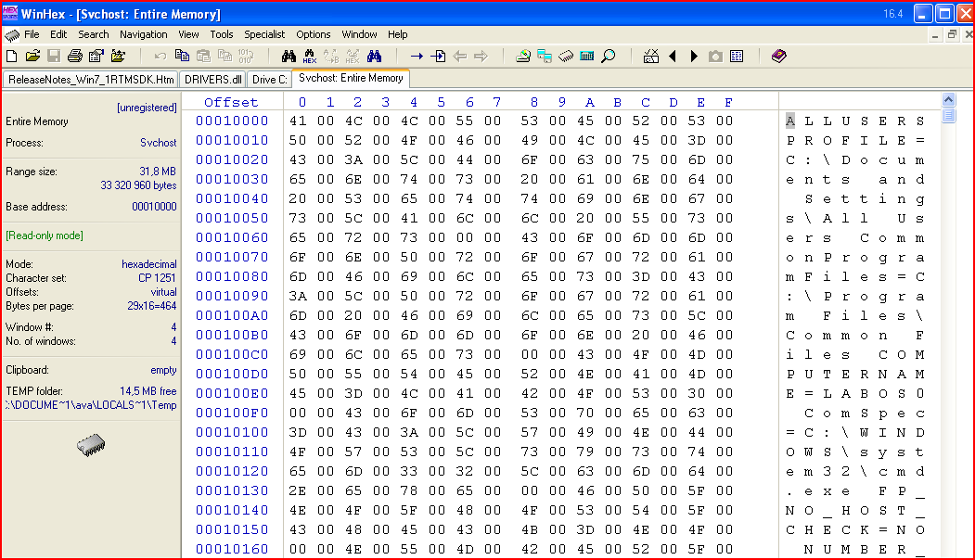The height and width of the screenshot is (560, 975).
Task: Click check-and-cross Position Manager icon
Action: pos(651,57)
